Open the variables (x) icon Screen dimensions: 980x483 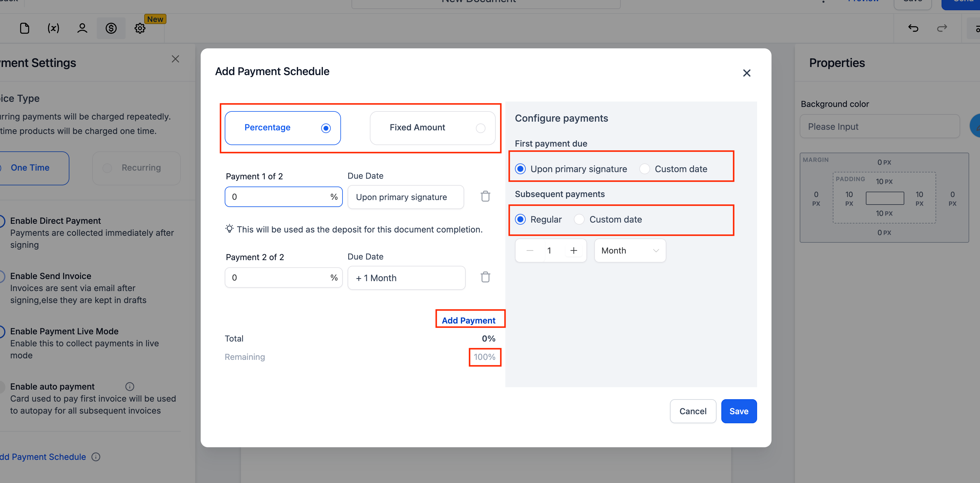[53, 28]
